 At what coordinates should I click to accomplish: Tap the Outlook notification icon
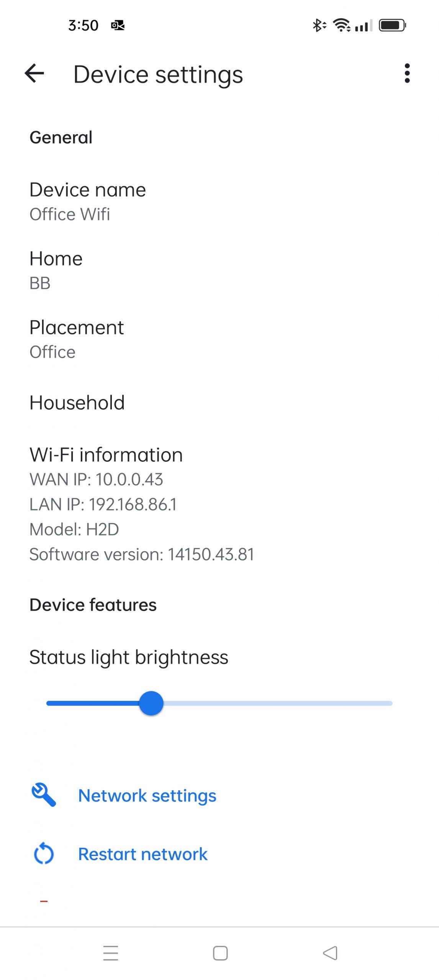pos(118,26)
